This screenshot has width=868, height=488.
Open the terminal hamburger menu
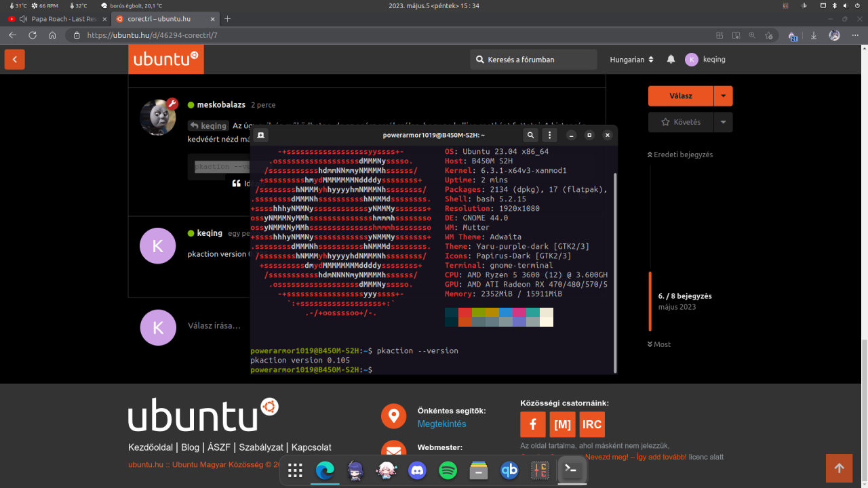[550, 136]
